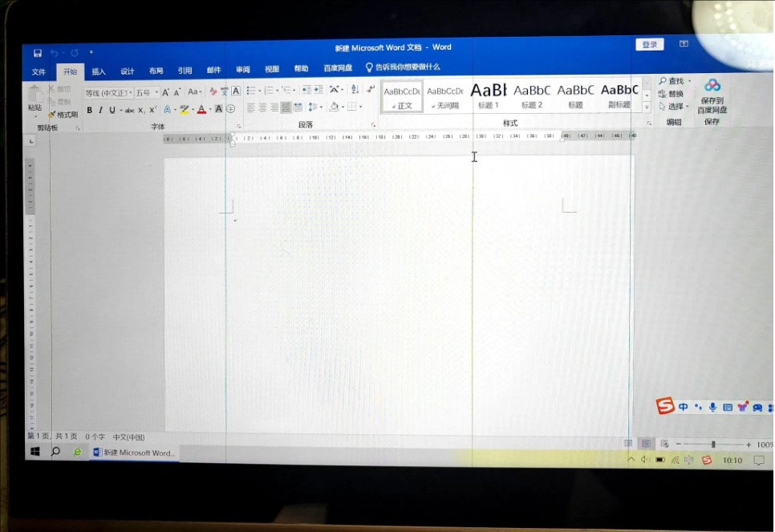The height and width of the screenshot is (532, 775).
Task: Click the Redo icon in title bar
Action: click(74, 53)
